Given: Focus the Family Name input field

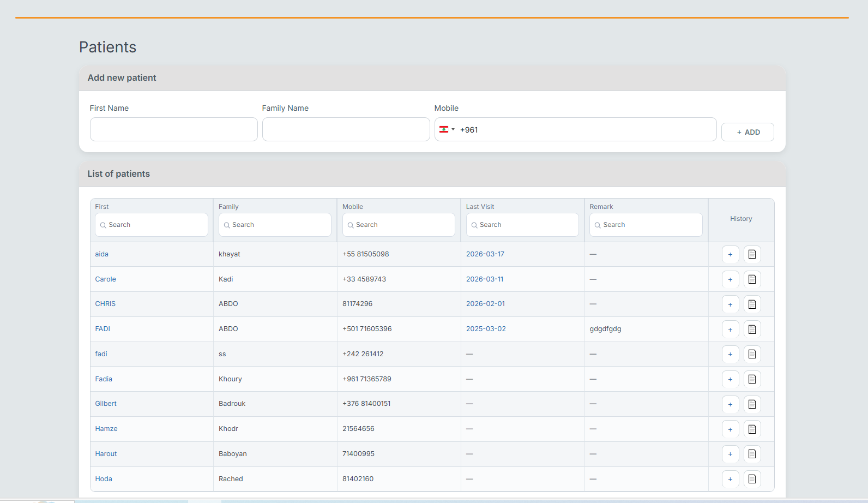Looking at the screenshot, I should click(346, 129).
